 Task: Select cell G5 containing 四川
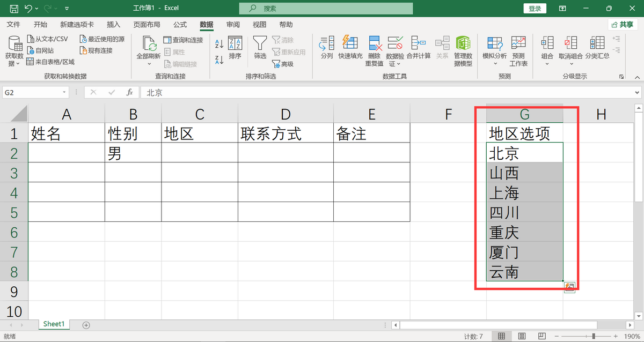pos(525,212)
